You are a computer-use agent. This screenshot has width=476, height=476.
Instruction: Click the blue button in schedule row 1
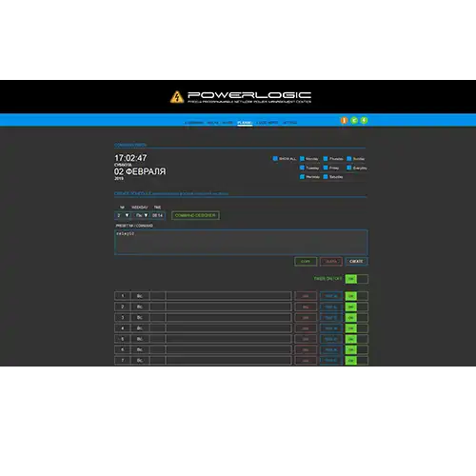331,296
